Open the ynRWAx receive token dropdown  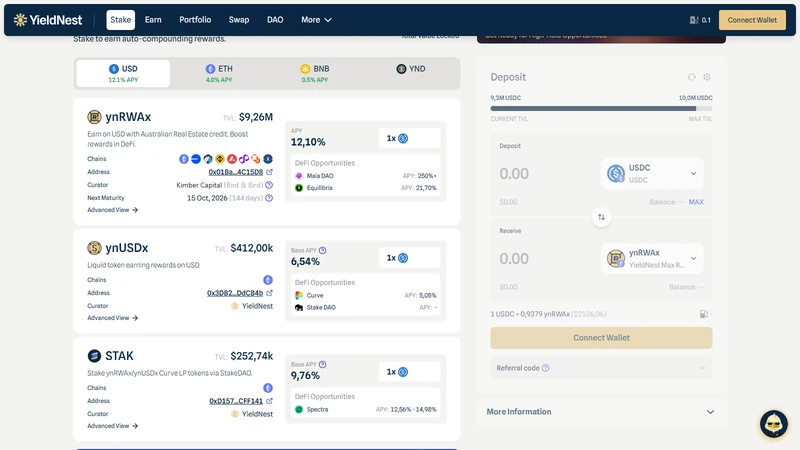pyautogui.click(x=652, y=259)
